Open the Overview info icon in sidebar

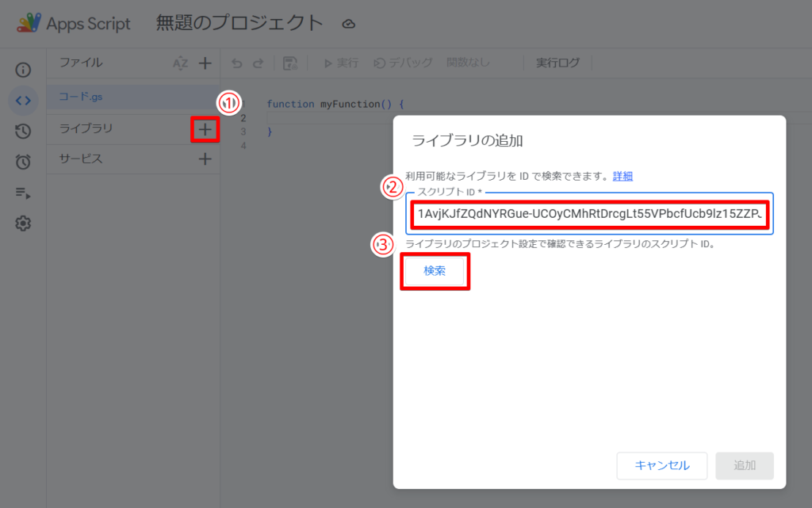point(23,70)
